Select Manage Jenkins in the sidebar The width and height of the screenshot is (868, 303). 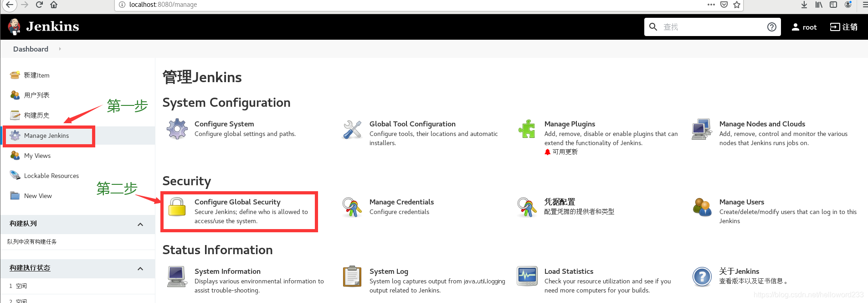coord(46,136)
